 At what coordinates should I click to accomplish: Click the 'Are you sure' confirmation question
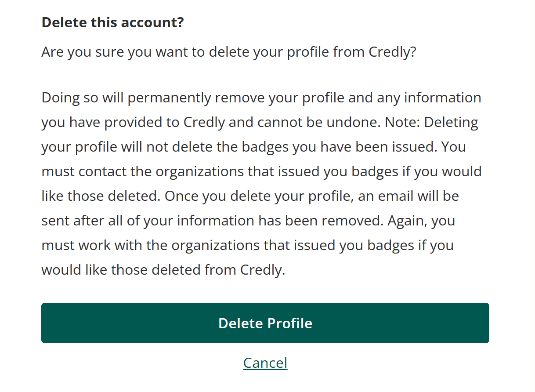point(228,52)
